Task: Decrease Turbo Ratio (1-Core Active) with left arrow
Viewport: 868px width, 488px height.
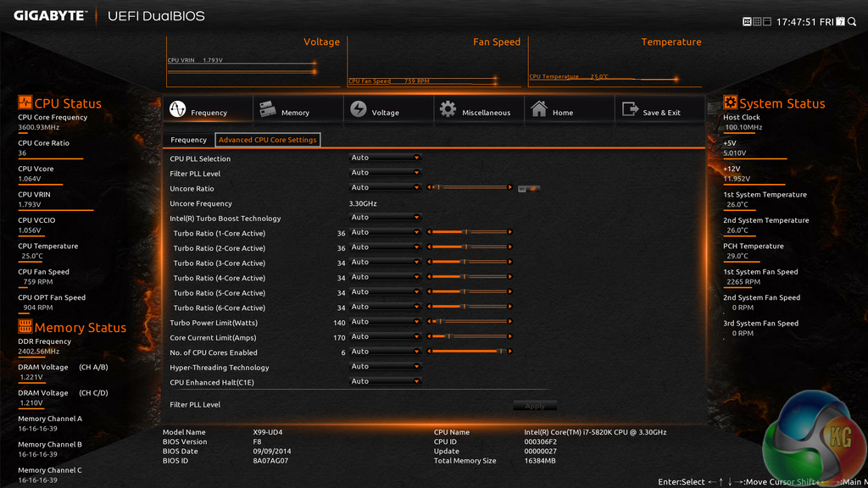Action: coord(429,232)
